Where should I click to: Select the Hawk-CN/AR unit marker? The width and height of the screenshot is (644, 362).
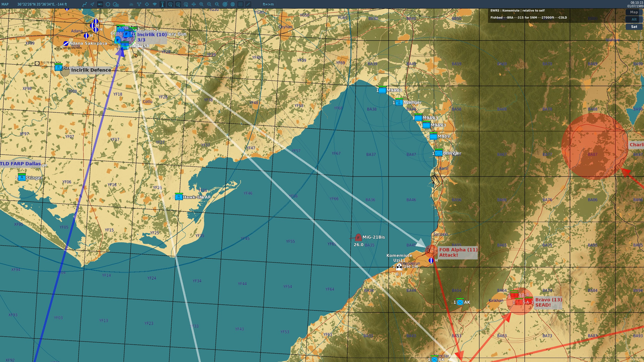click(x=179, y=197)
